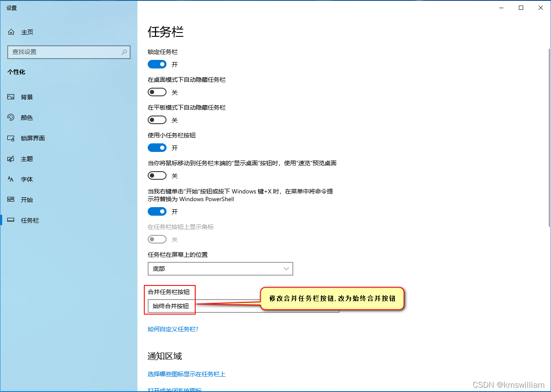
Task: Close the 设置 window
Action: point(541,8)
